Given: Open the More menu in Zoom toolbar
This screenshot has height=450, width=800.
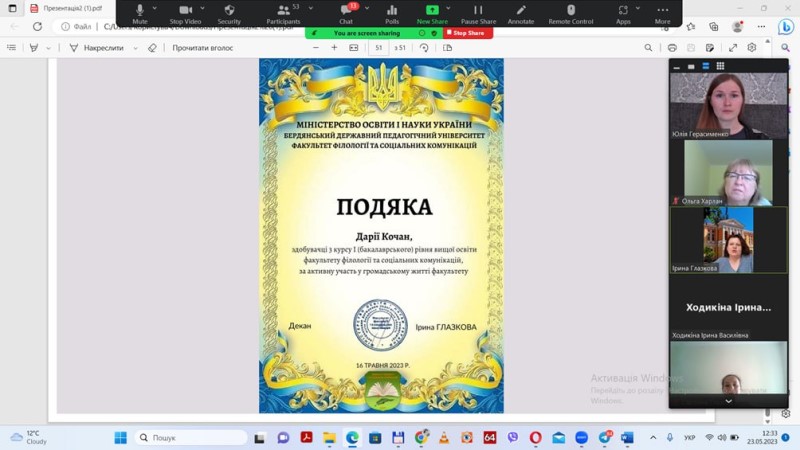Looking at the screenshot, I should (x=662, y=14).
